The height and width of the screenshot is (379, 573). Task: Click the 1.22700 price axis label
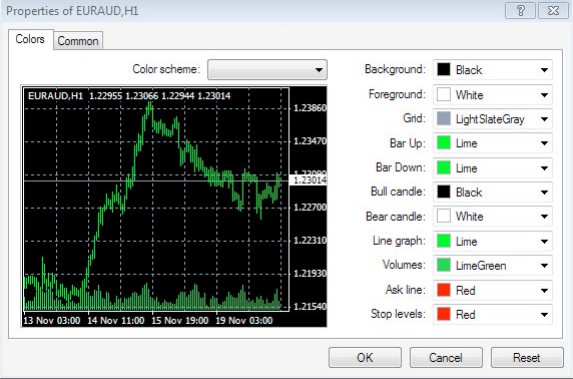[310, 207]
